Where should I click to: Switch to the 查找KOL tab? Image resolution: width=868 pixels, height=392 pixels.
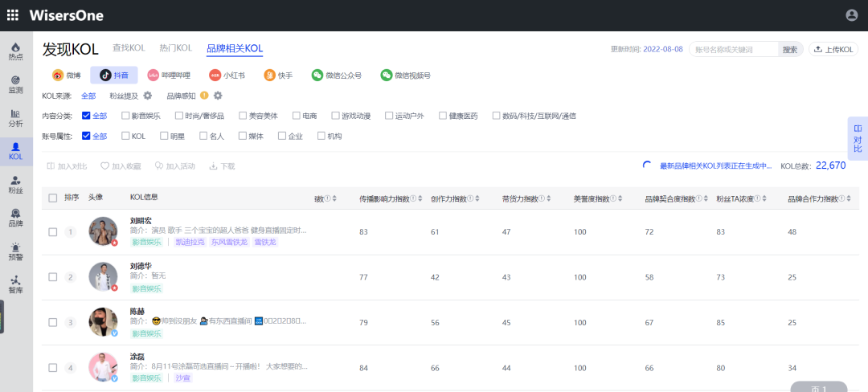(x=129, y=48)
